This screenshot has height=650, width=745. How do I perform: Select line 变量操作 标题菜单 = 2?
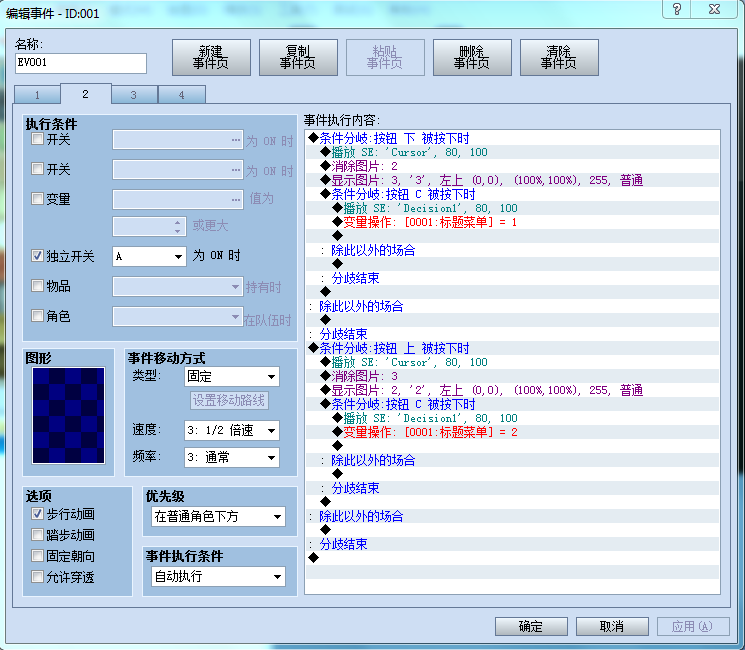pos(512,432)
